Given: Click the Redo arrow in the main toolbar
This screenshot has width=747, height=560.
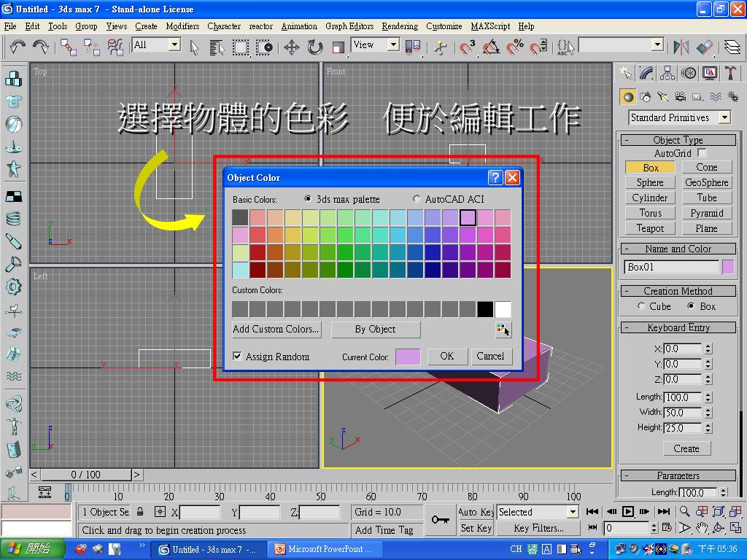Looking at the screenshot, I should 41,46.
